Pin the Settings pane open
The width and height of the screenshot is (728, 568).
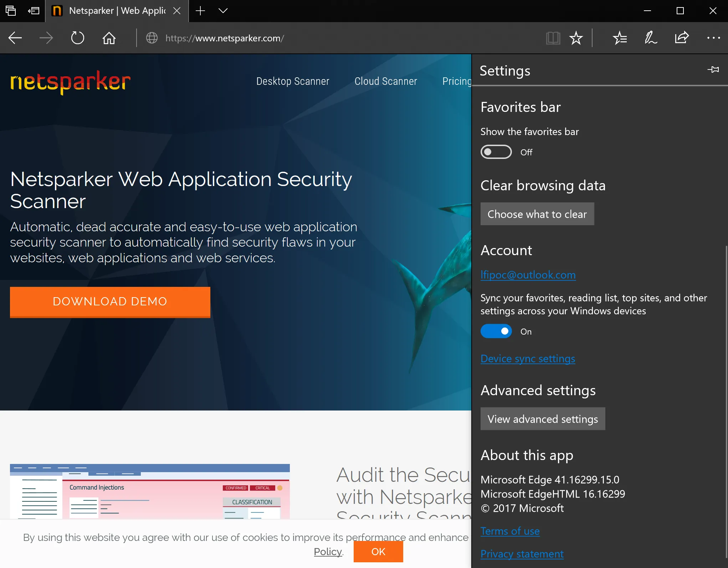714,70
